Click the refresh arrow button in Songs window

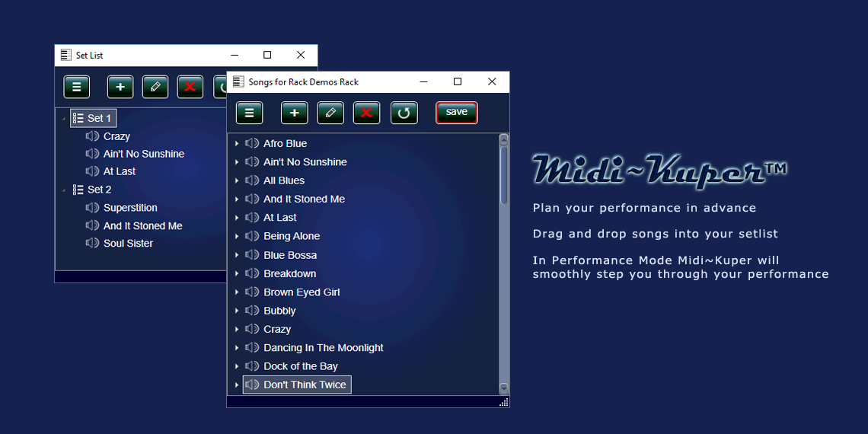(x=404, y=113)
